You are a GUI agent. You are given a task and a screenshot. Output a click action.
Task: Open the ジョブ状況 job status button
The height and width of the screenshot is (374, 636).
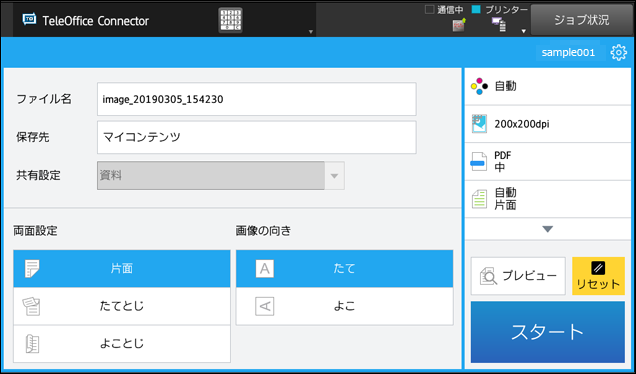point(581,20)
